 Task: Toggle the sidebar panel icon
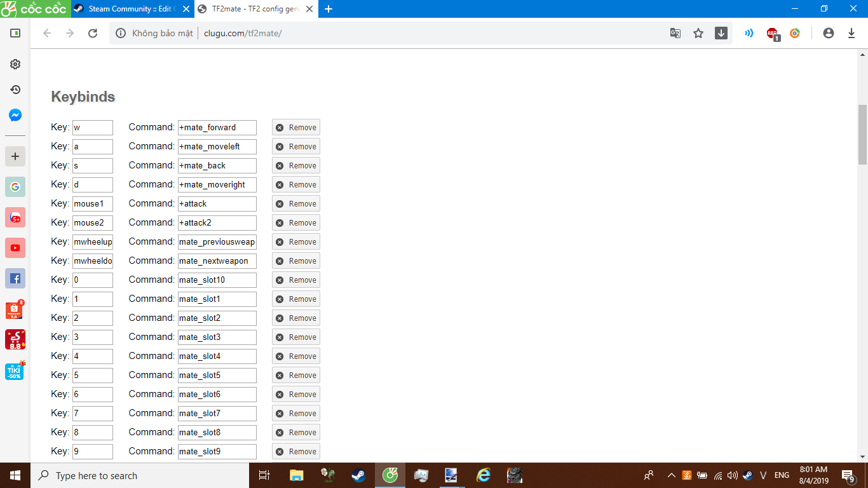tap(15, 33)
